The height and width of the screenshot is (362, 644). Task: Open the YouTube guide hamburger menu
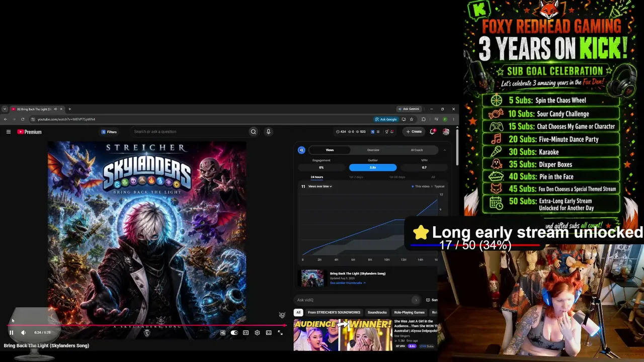(x=9, y=132)
